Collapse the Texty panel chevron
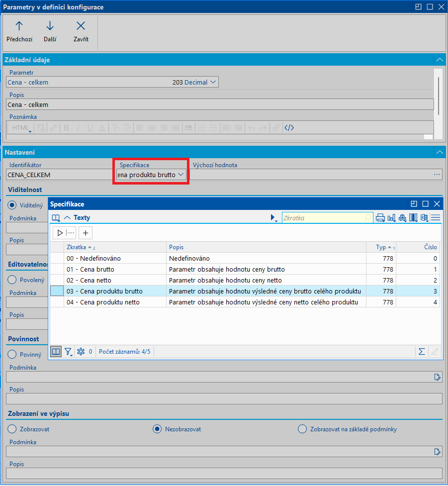 (x=67, y=218)
